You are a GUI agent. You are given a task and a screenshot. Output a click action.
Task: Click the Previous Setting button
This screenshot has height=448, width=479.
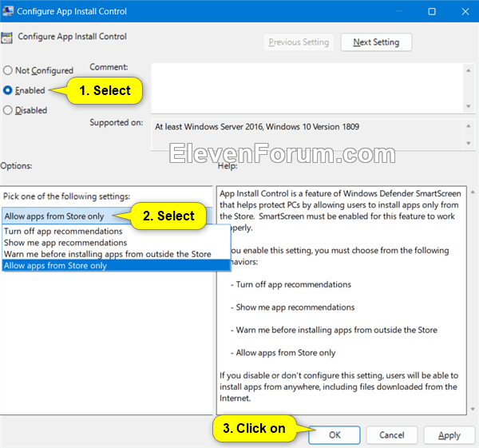click(299, 42)
